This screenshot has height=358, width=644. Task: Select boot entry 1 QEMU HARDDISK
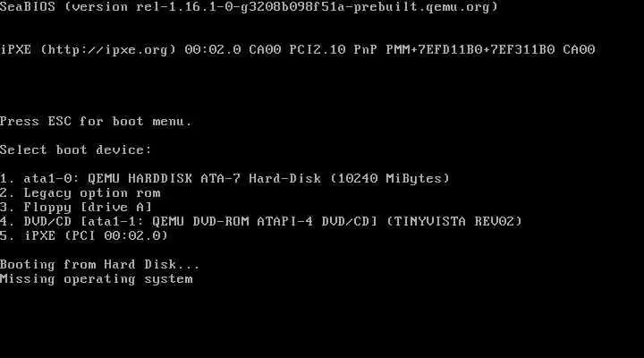click(225, 178)
